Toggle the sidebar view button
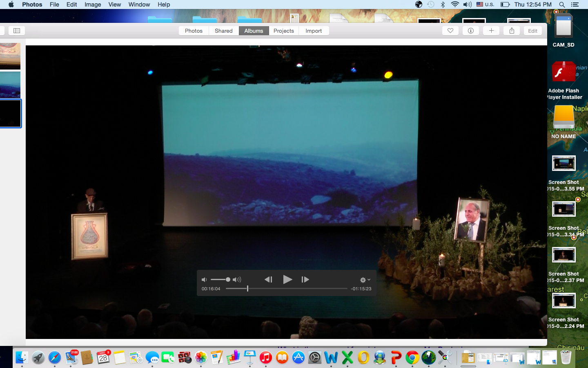 (17, 31)
